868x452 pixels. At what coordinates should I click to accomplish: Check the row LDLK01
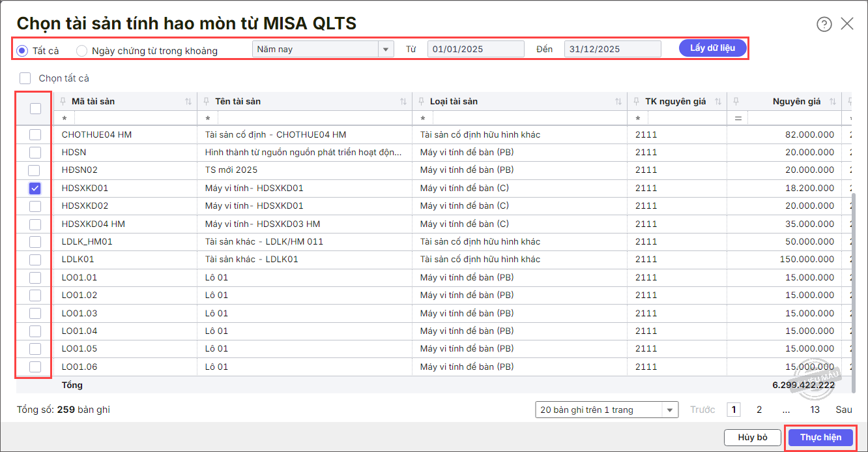[35, 260]
